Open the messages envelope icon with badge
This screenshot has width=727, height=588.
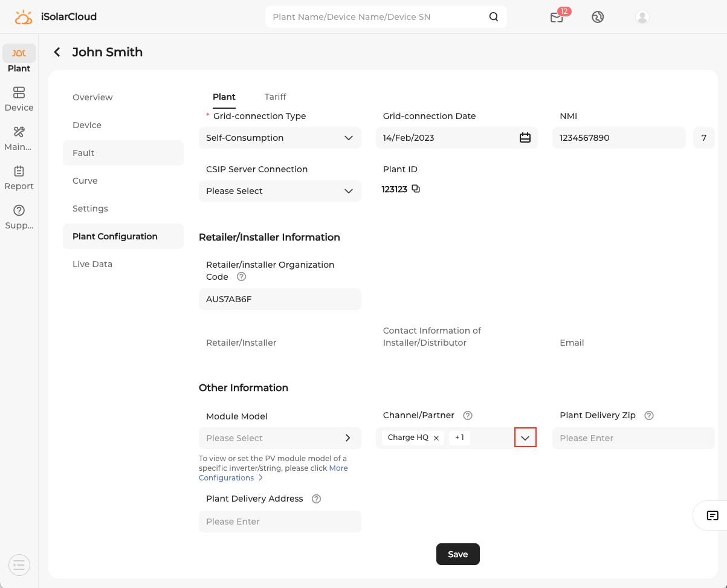click(557, 18)
